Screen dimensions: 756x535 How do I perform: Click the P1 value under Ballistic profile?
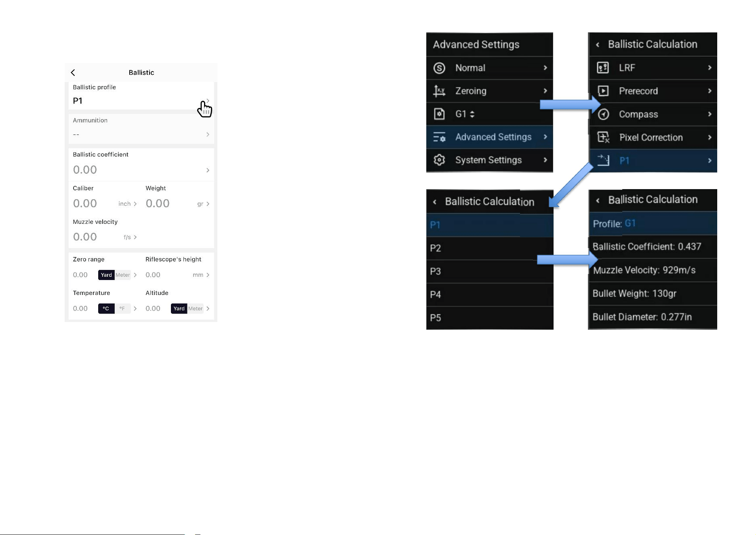pos(78,101)
